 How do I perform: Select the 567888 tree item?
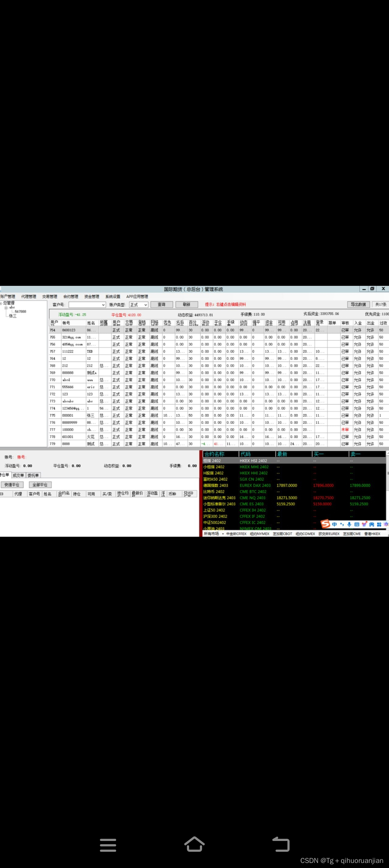click(20, 311)
